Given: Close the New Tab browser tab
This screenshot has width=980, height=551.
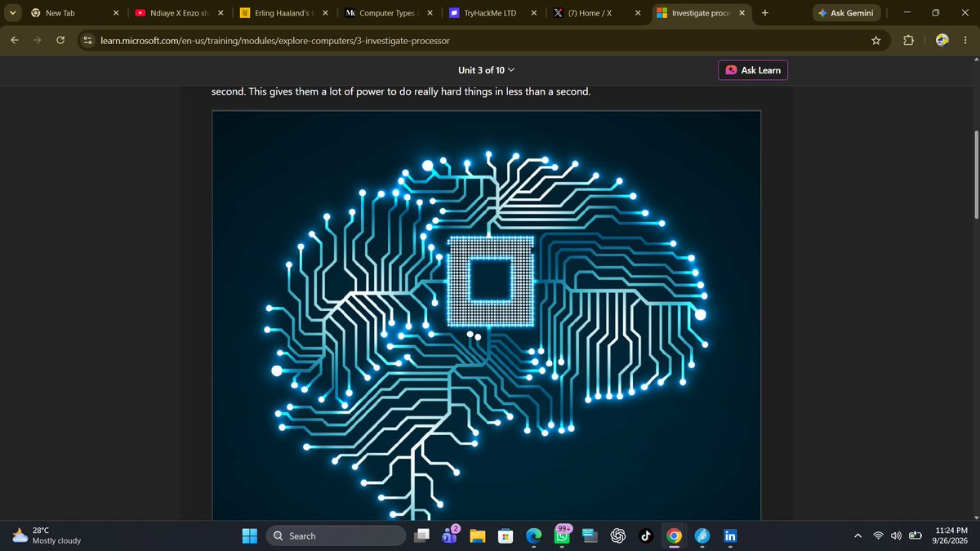Looking at the screenshot, I should pos(116,13).
